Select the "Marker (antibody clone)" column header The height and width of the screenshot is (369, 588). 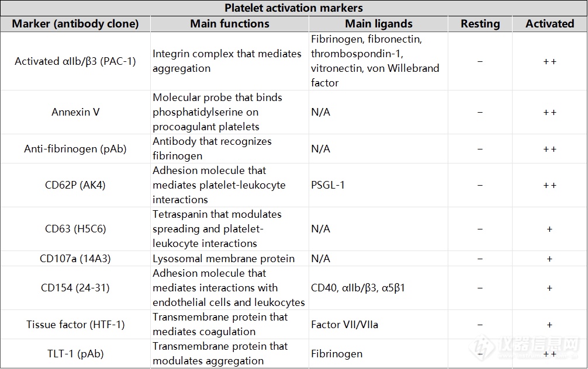pyautogui.click(x=75, y=24)
